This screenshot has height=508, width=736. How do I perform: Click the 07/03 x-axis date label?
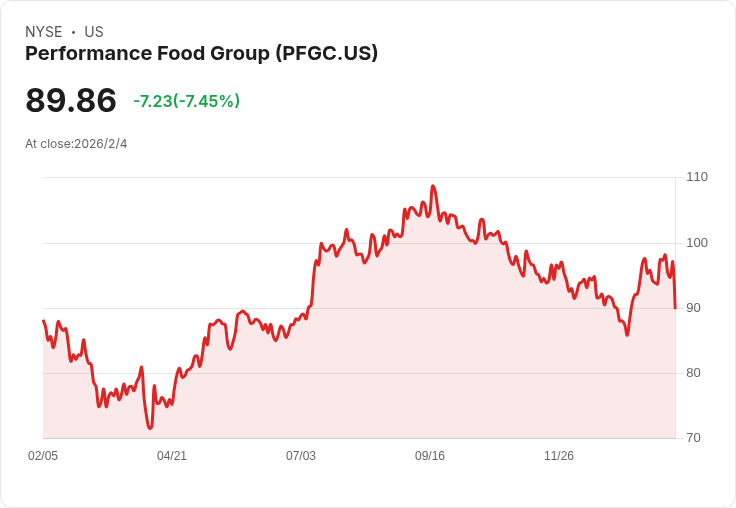[x=301, y=455]
